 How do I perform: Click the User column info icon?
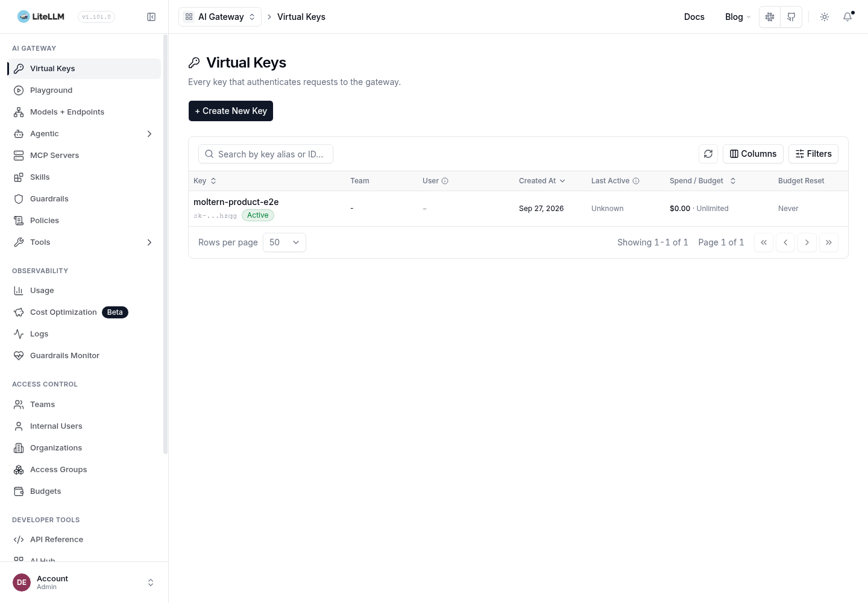445,181
